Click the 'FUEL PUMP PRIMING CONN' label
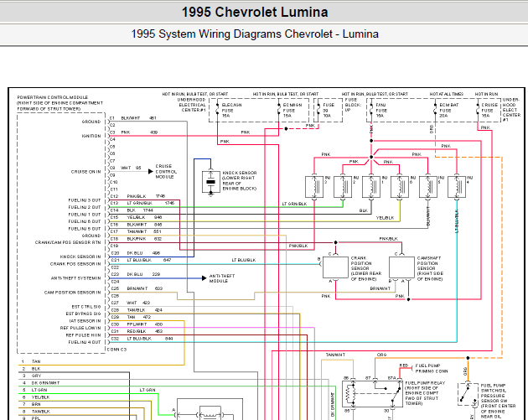Image resolution: width=528 pixels, height=420 pixels. point(432,369)
